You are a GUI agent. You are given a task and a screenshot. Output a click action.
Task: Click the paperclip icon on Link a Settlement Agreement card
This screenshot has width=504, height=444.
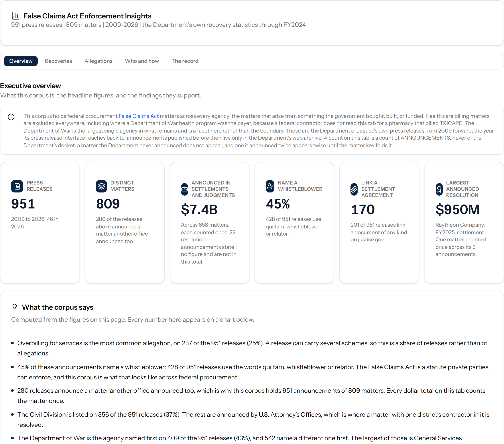354,189
